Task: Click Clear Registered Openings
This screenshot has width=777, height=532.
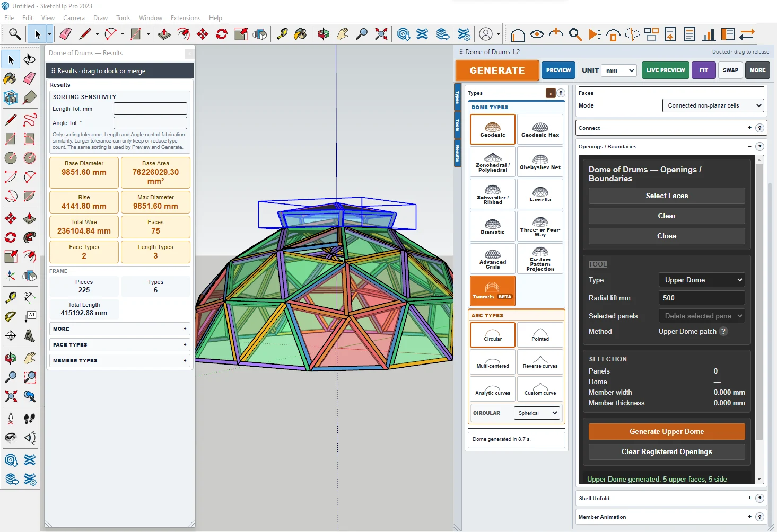Action: pos(667,451)
